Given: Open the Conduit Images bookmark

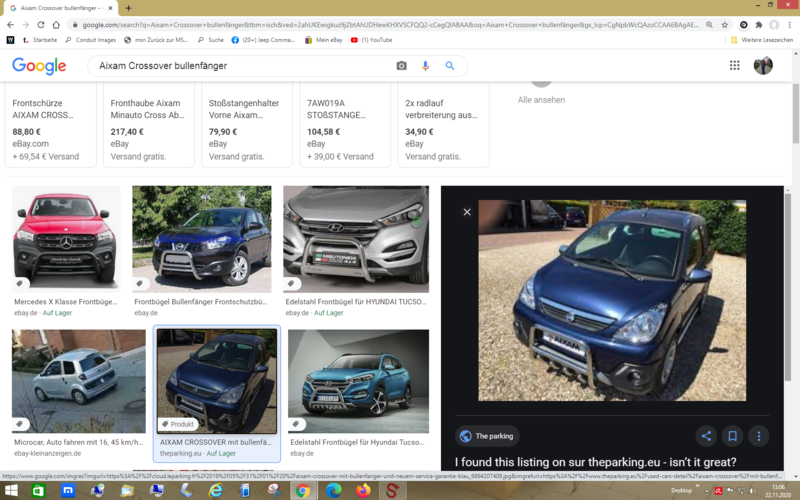Looking at the screenshot, I should coord(90,40).
